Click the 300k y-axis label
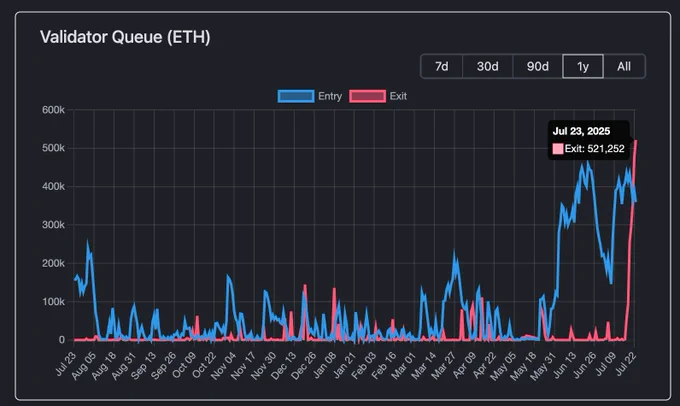This screenshot has height=406, width=680. click(x=53, y=225)
